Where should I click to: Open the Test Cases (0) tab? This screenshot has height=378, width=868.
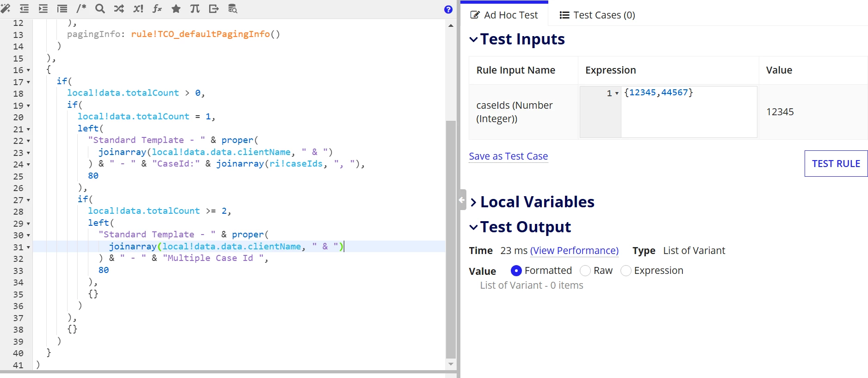[x=597, y=15]
